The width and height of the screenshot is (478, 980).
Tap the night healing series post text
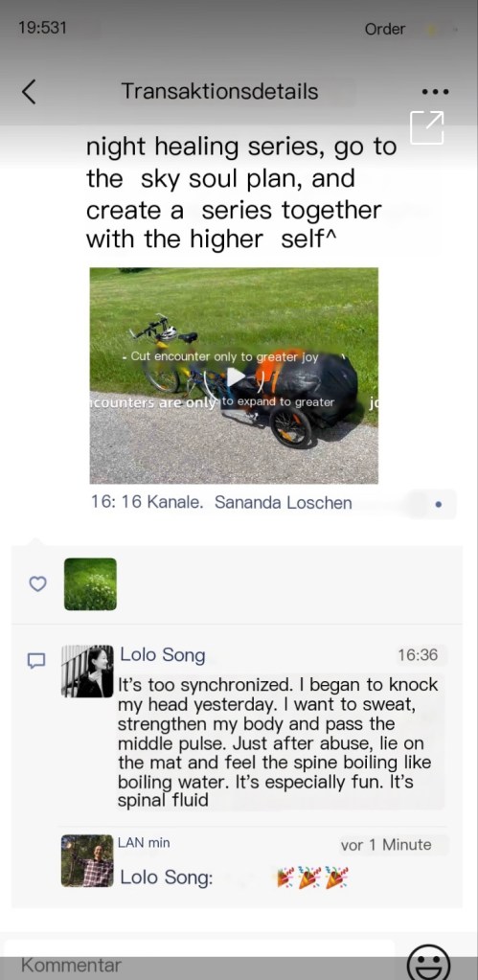241,194
